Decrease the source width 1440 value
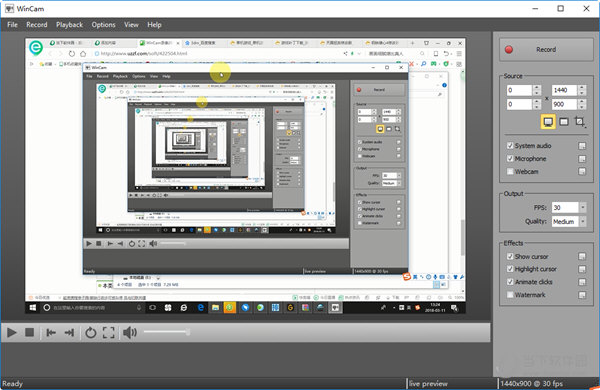Screen dimensions: 600x390 point(582,93)
